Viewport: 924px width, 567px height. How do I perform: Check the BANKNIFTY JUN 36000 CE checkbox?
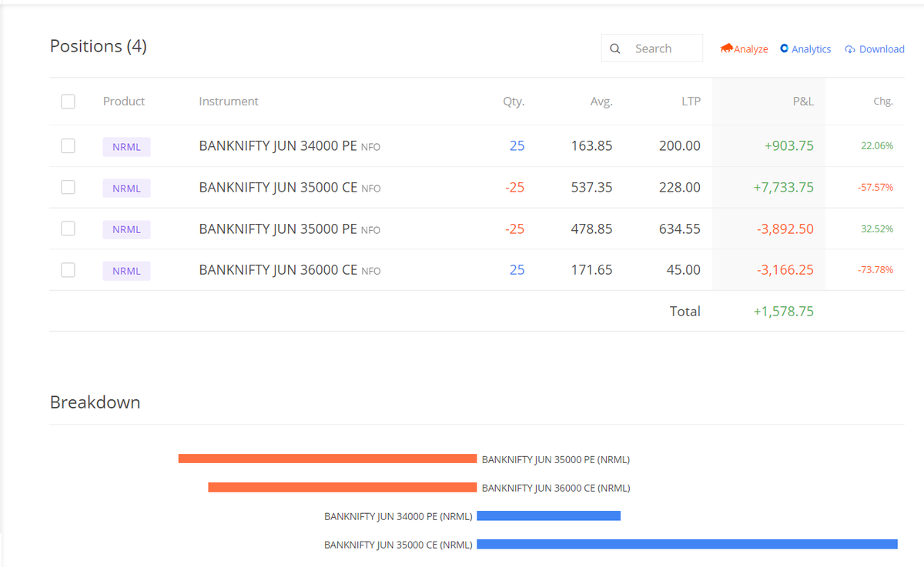[68, 270]
